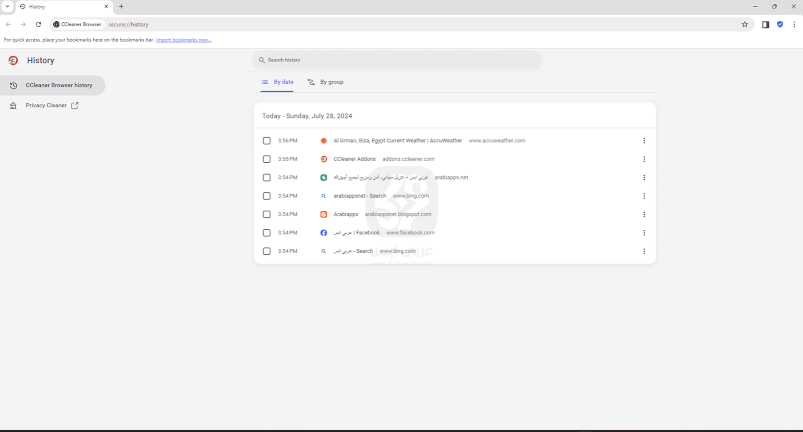Check the AccuWeather history entry box
This screenshot has width=803, height=432.
[267, 141]
